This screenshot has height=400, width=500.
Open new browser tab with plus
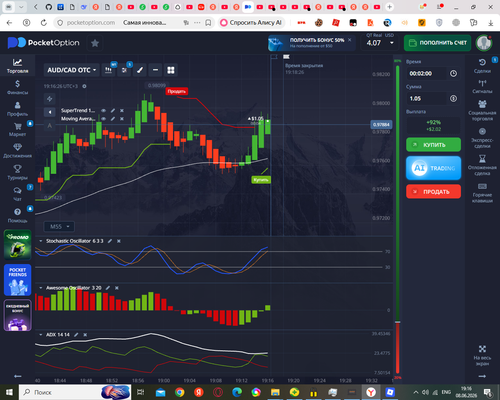coord(389,7)
